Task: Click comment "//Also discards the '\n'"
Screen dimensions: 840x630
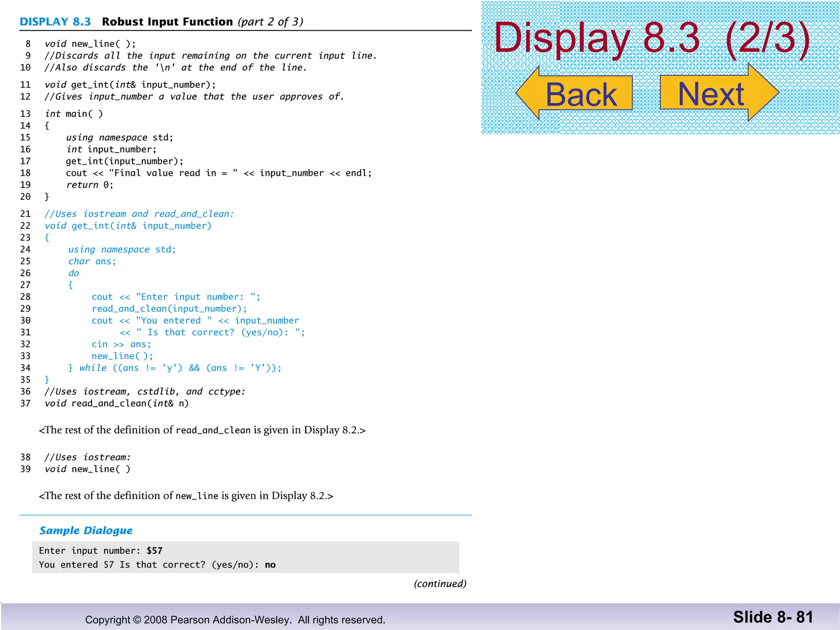Action: [176, 68]
